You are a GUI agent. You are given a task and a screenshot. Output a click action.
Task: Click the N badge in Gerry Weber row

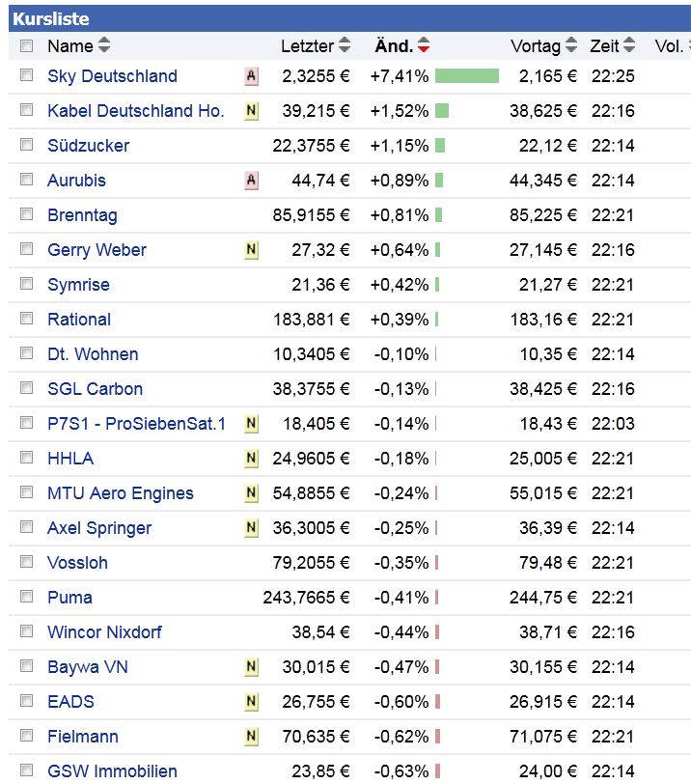(252, 250)
